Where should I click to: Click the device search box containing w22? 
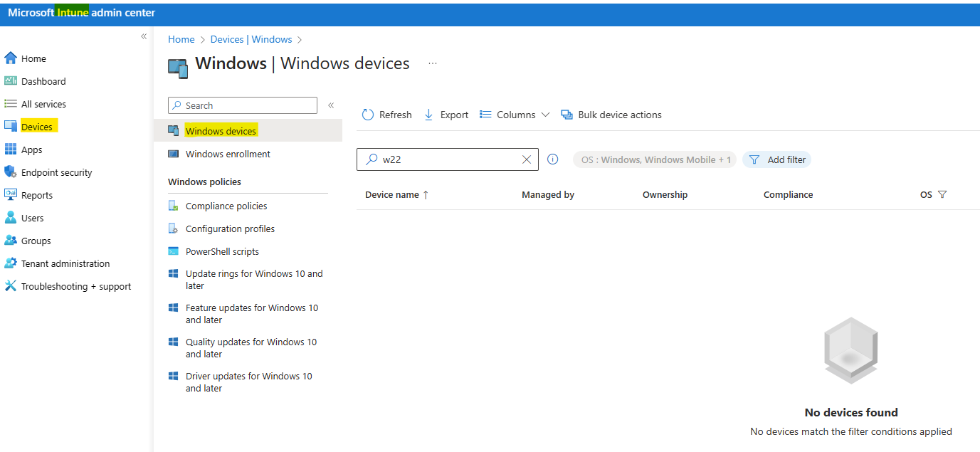pos(447,159)
